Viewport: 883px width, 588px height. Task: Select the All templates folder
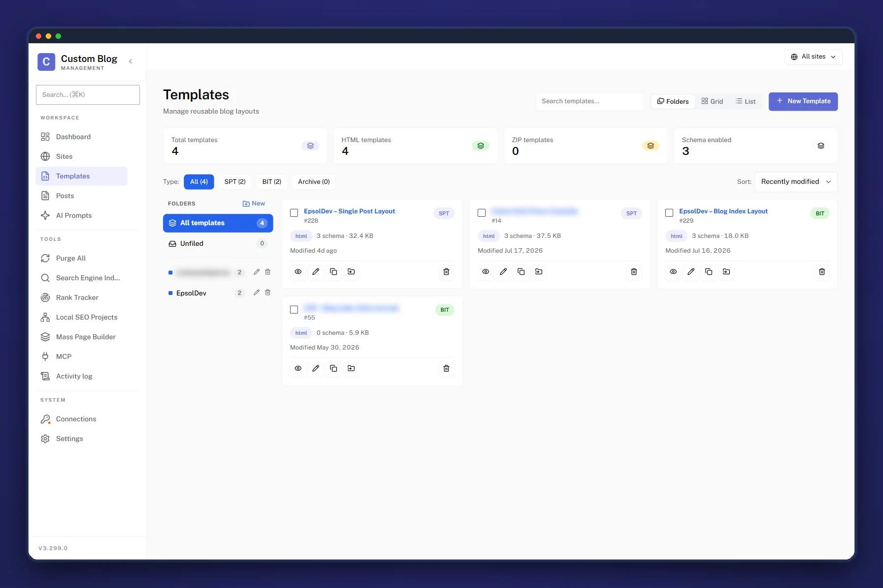[x=218, y=223]
